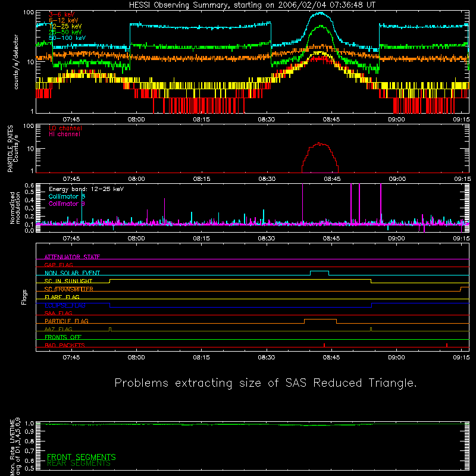Click the magenta Collimator 9 legend entry
The height and width of the screenshot is (476, 476).
point(67,203)
